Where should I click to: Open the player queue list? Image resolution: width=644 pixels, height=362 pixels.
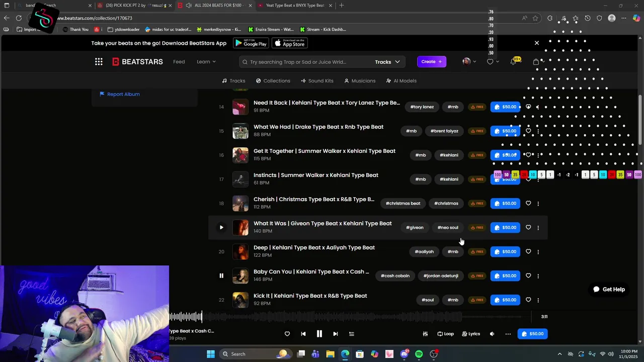point(352,334)
